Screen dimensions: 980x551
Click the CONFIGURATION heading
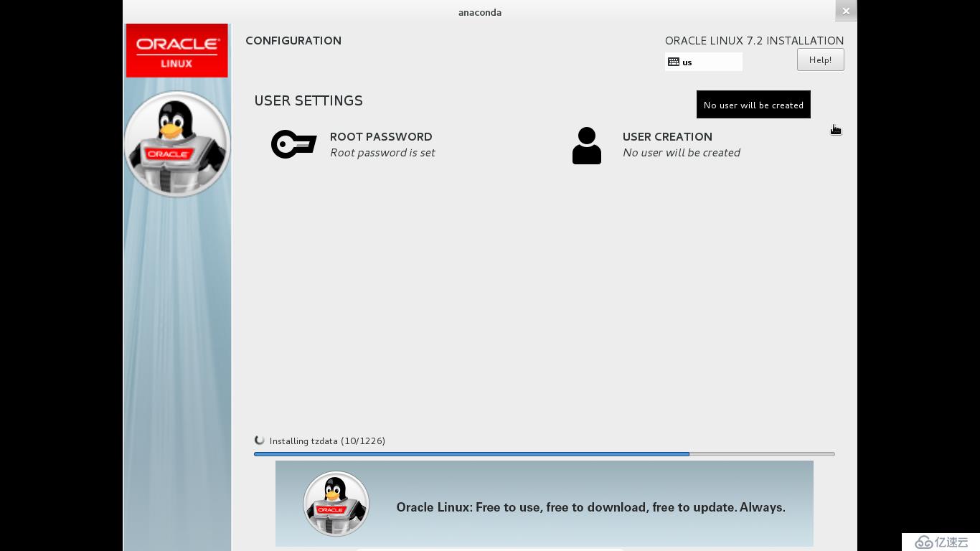[x=293, y=41]
